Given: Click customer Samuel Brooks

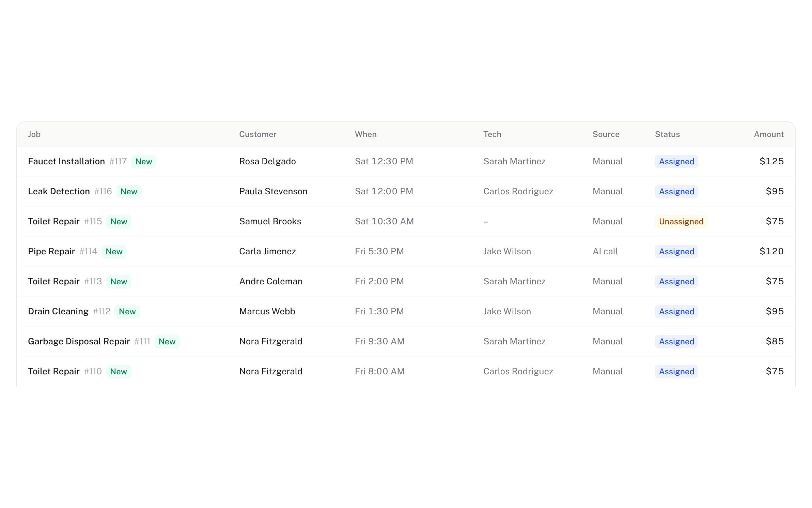Looking at the screenshot, I should tap(270, 222).
